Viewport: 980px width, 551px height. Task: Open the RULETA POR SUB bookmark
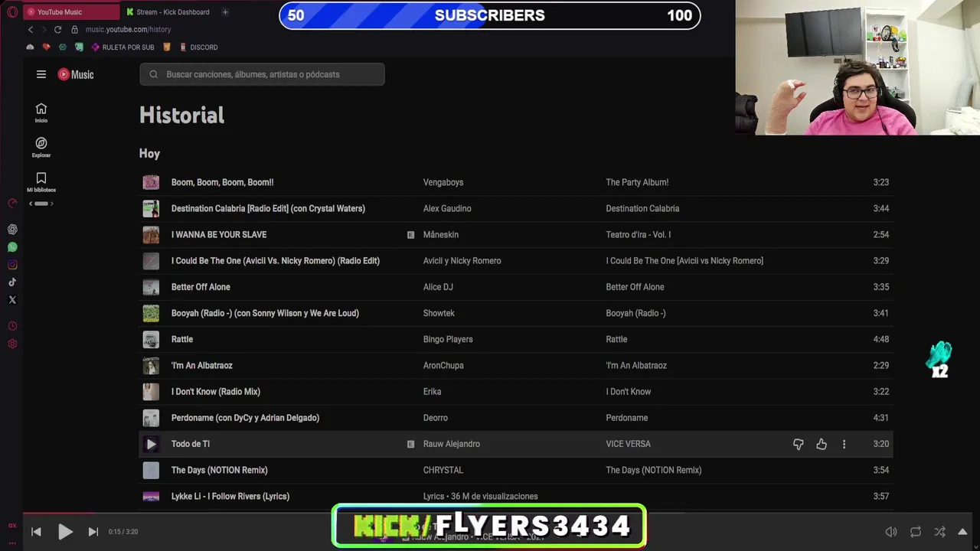click(122, 47)
